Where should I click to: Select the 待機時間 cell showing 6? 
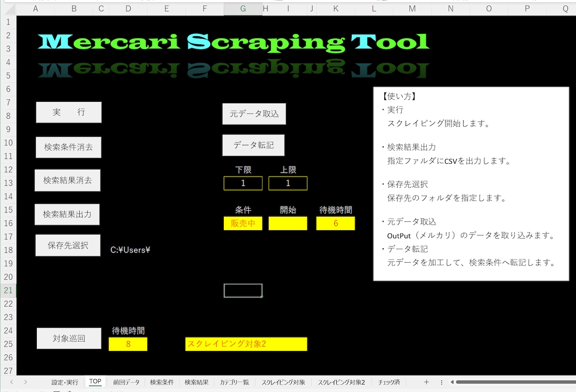[x=336, y=223]
